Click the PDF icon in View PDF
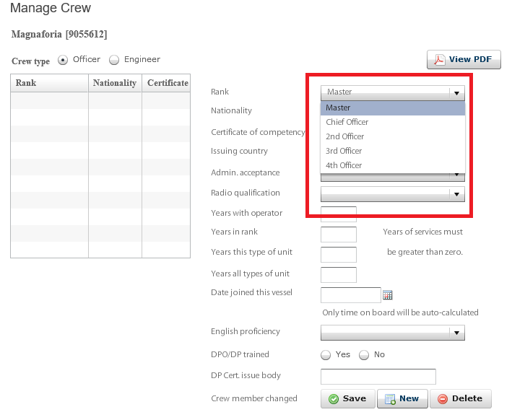525x420 pixels. pyautogui.click(x=439, y=60)
